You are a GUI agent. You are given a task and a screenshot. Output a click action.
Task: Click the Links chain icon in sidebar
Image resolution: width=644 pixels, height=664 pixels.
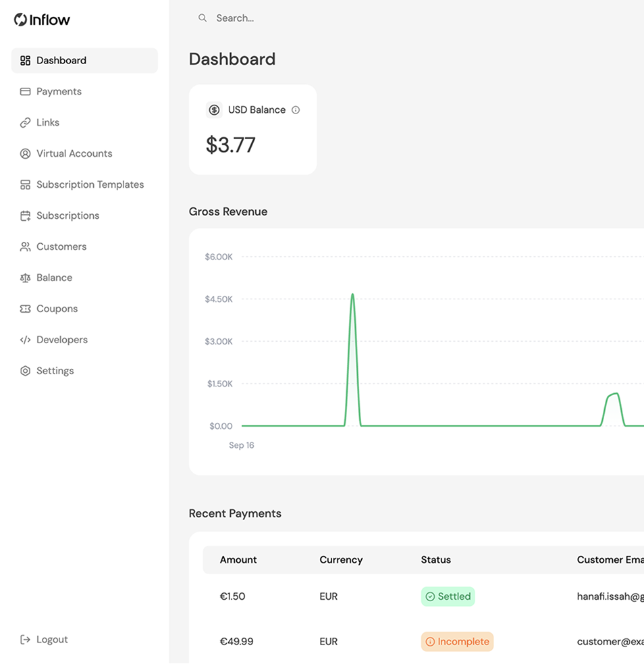(26, 122)
